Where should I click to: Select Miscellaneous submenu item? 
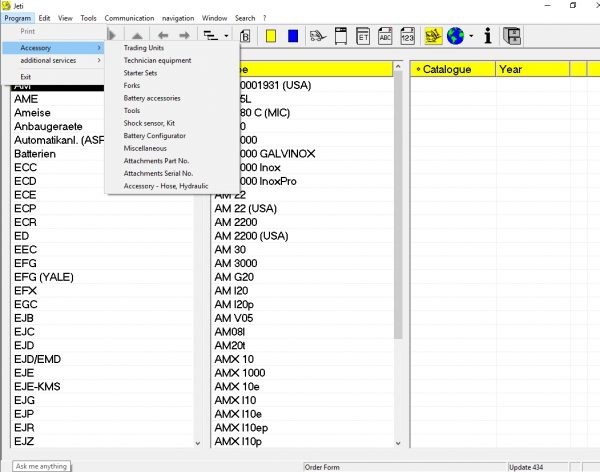(x=173, y=149)
